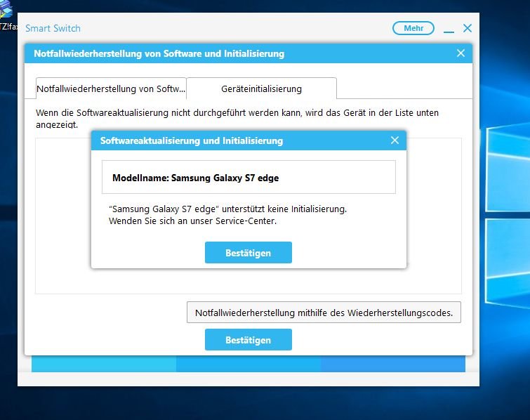Open the desktop icon at top-left corner
This screenshot has width=530, height=420.
point(7,15)
